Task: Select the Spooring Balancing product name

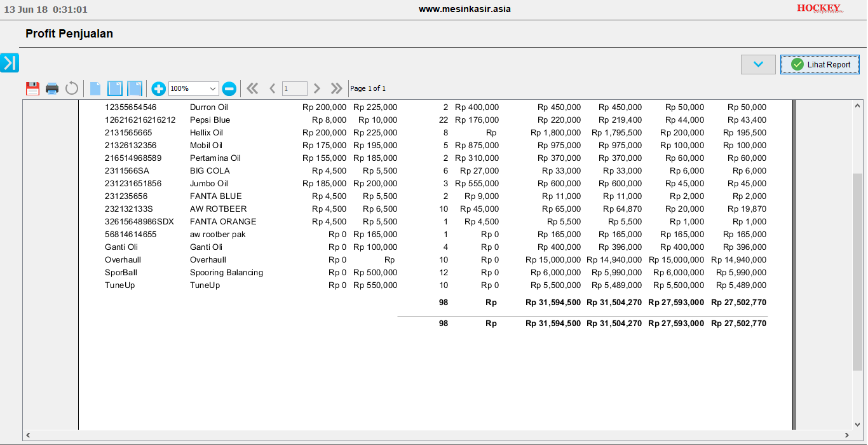Action: [x=227, y=273]
